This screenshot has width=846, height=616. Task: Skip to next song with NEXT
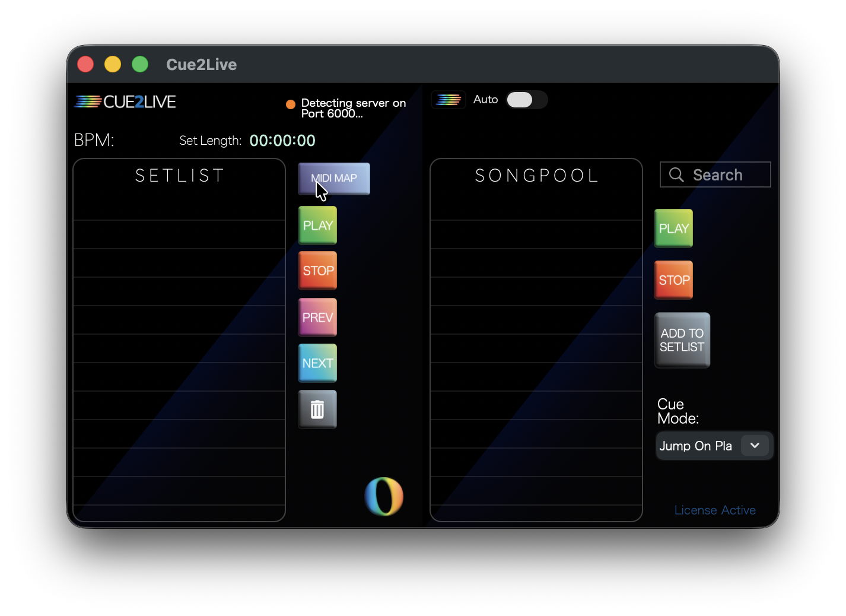(x=317, y=363)
